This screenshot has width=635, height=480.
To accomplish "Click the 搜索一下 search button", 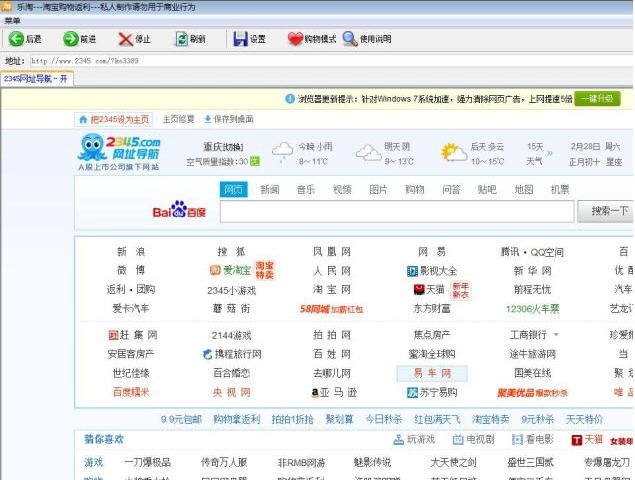I will point(606,211).
